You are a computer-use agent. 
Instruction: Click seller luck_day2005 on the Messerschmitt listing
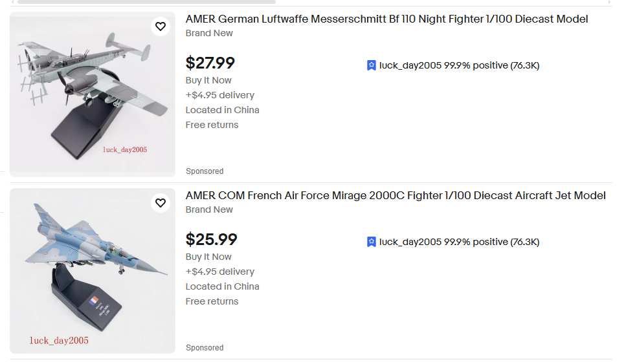pyautogui.click(x=410, y=65)
